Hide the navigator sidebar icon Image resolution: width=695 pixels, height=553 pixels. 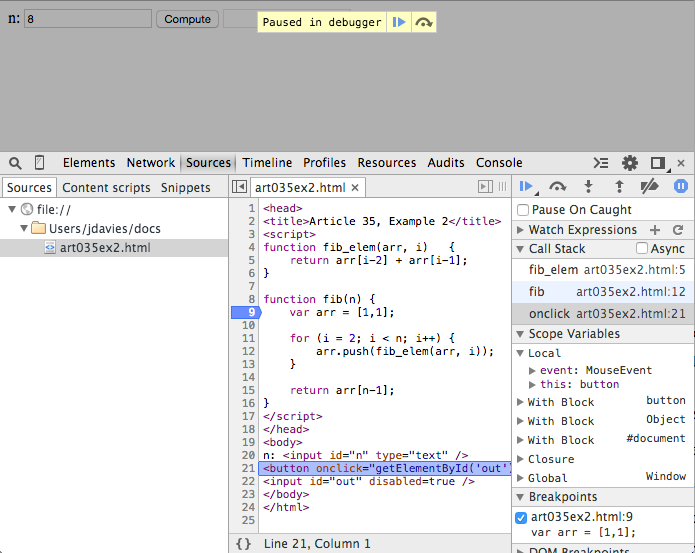tap(239, 187)
